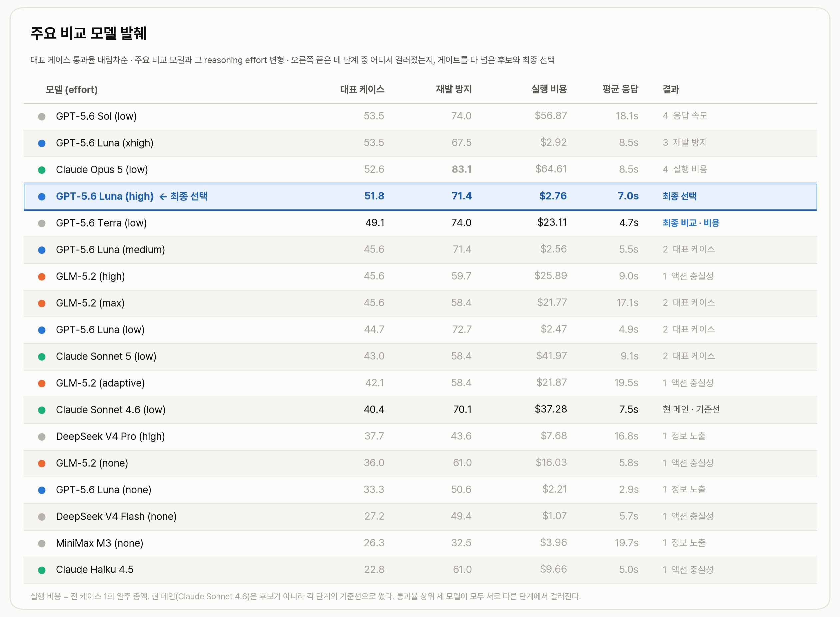The width and height of the screenshot is (840, 617).
Task: Select the '모델 (effort)' column header
Action: click(71, 90)
